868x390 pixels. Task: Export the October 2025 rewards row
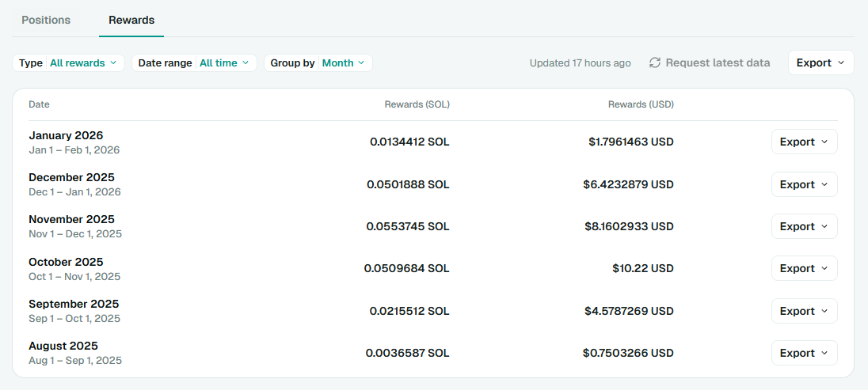click(804, 268)
